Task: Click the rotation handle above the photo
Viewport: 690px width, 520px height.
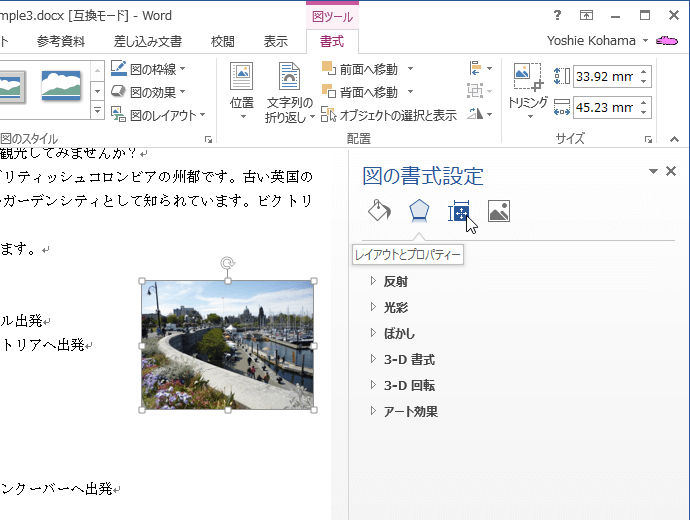Action: point(228,263)
